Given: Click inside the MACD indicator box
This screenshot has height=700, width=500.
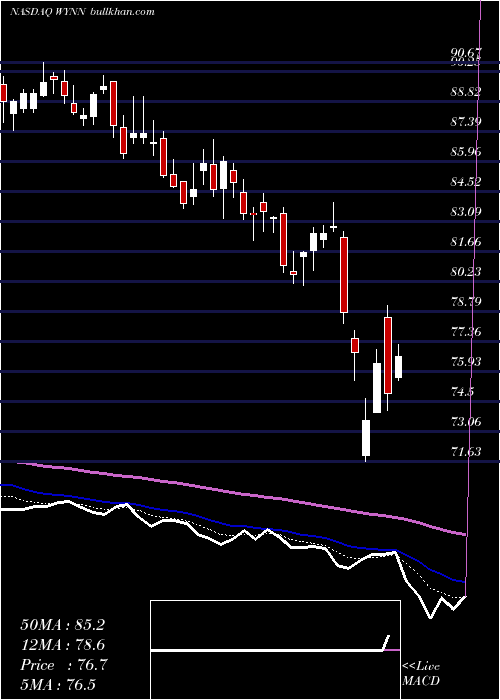Looking at the screenshot, I should [275, 650].
